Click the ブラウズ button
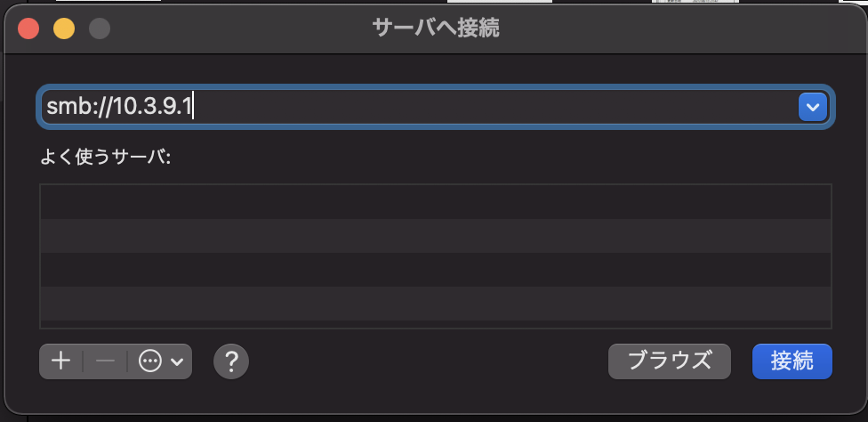Viewport: 868px width, 422px height. 670,361
